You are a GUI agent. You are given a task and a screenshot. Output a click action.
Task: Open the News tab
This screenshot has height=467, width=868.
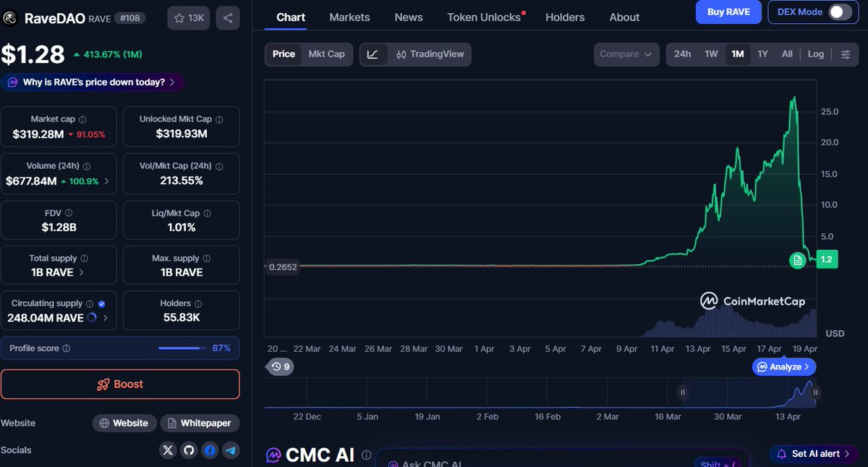[x=409, y=17]
